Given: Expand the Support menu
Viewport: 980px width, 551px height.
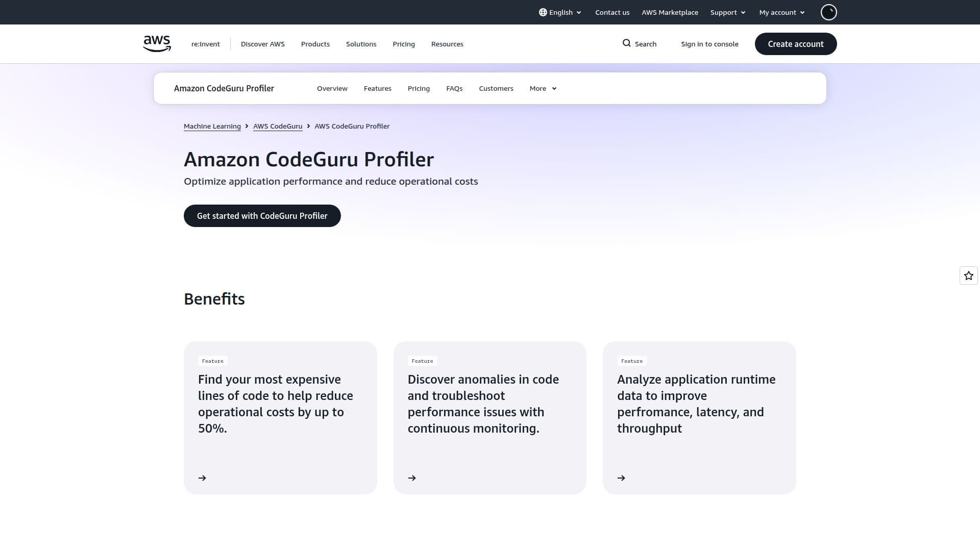Looking at the screenshot, I should [x=728, y=12].
